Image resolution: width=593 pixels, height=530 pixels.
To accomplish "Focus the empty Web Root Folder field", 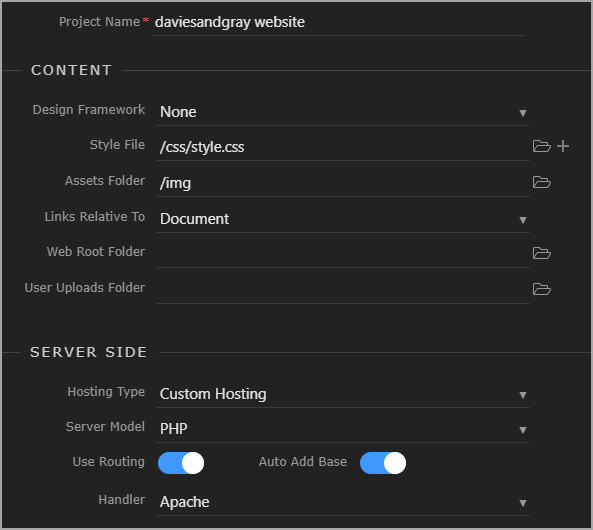I will click(343, 253).
